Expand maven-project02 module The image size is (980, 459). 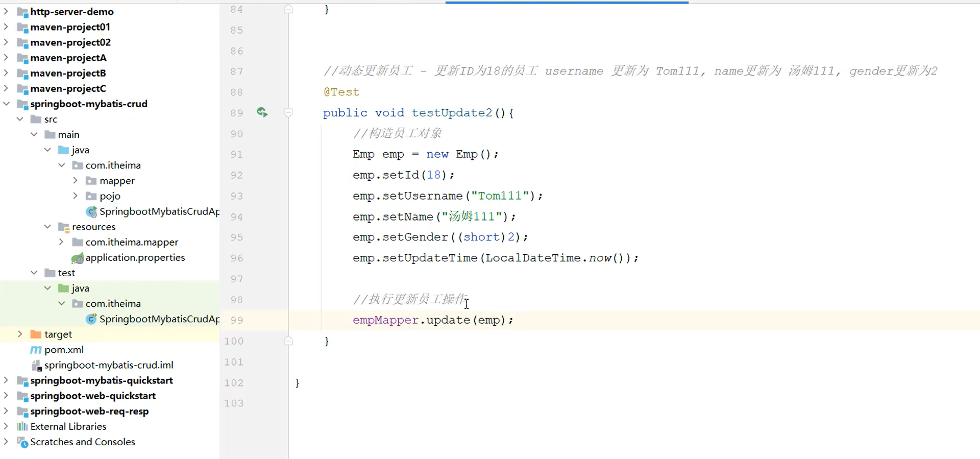[6, 42]
